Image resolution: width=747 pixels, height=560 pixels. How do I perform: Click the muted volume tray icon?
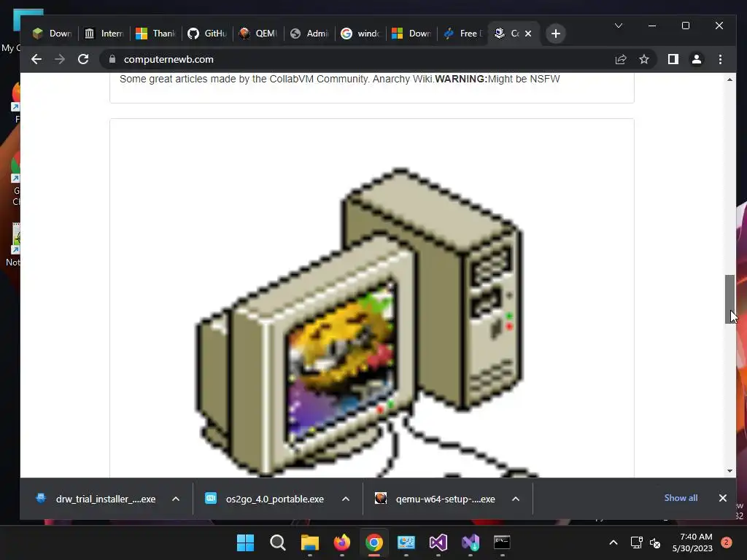[655, 542]
